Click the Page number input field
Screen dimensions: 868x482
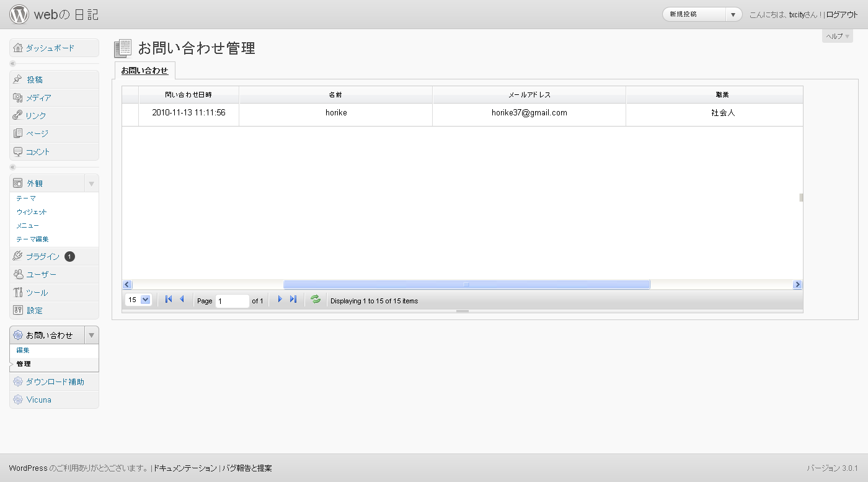click(232, 301)
